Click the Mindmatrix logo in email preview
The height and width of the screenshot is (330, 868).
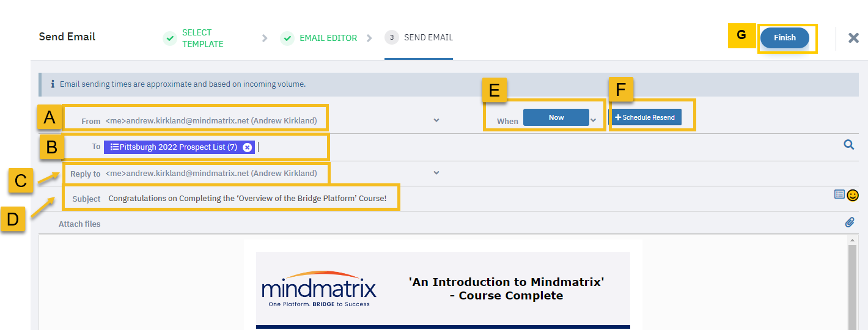click(x=319, y=289)
